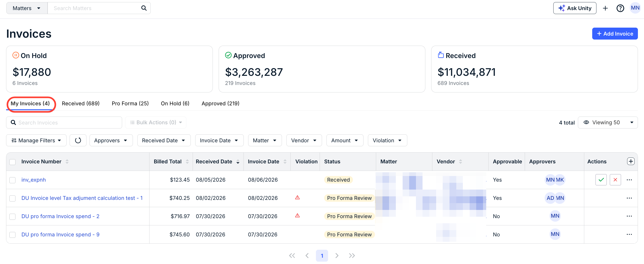Approve inv_expnh with the green checkmark
Viewport: 644px width, 264px height.
[601, 180]
